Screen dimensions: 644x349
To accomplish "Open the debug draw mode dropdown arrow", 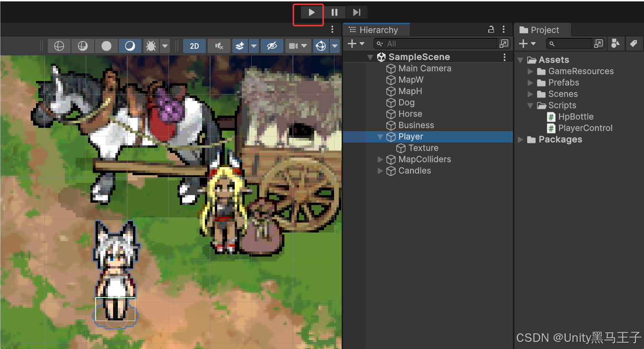I will tap(165, 46).
